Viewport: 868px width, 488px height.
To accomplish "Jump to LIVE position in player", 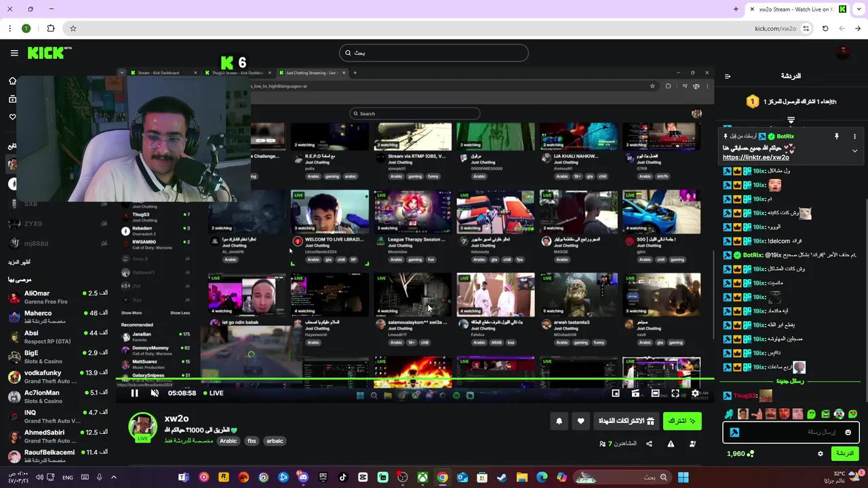I will pos(213,393).
